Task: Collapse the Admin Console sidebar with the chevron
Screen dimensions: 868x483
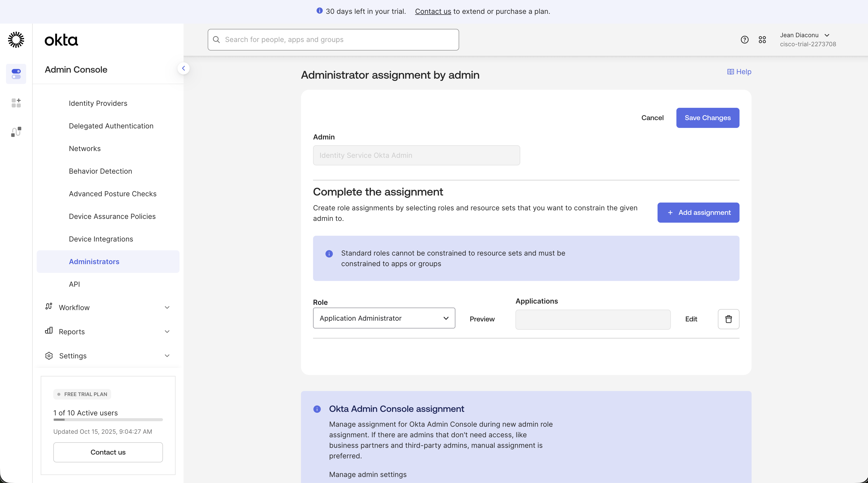Action: pos(184,68)
